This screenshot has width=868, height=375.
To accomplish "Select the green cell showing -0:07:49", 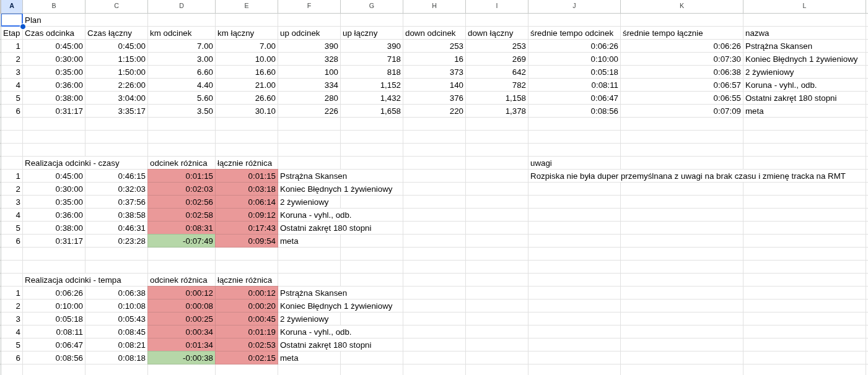I will tap(182, 241).
